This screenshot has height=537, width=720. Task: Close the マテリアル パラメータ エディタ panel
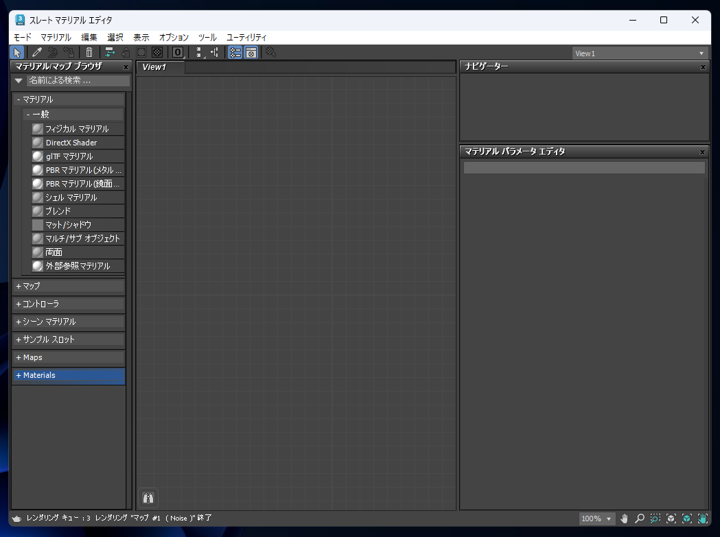pyautogui.click(x=702, y=152)
